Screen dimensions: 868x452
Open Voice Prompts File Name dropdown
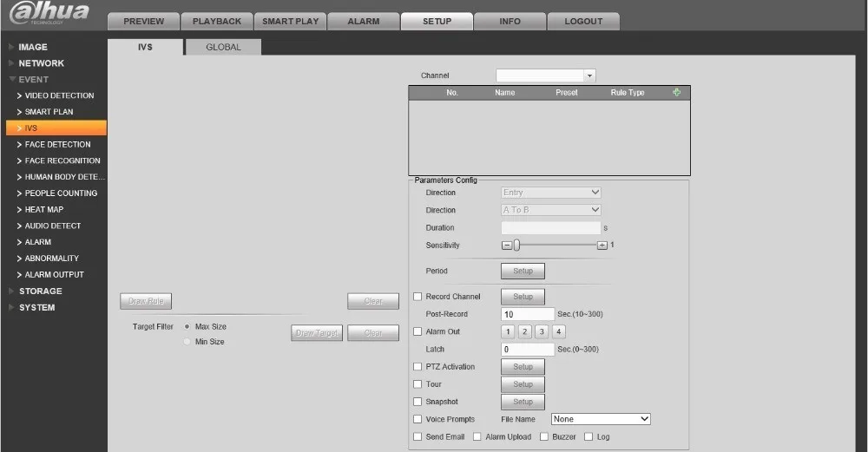601,419
